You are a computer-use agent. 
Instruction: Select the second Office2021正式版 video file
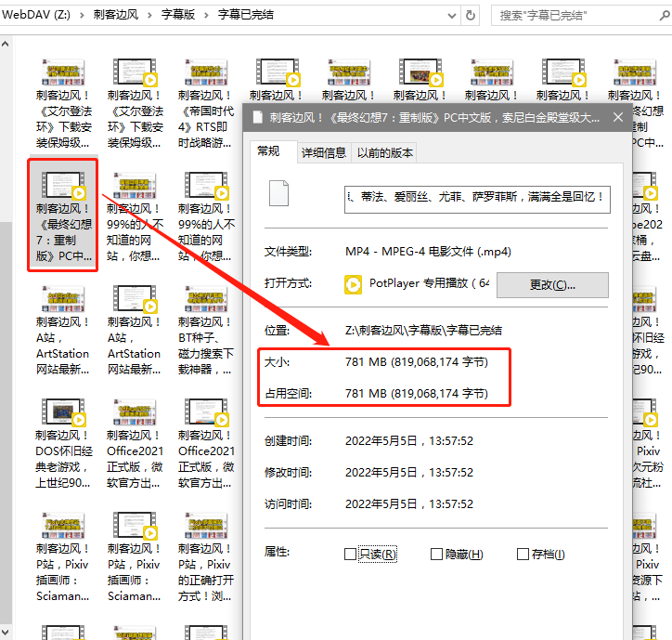(206, 443)
